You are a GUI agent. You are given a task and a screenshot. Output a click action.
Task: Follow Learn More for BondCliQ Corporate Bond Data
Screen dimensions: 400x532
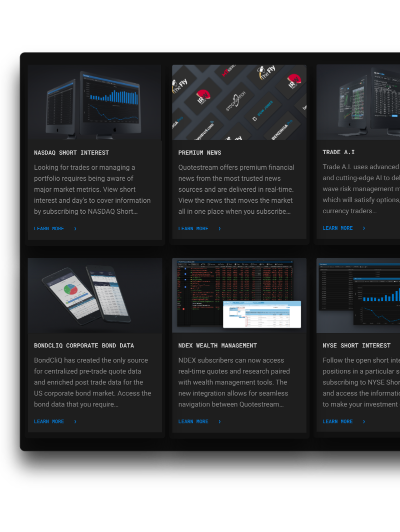[49, 422]
